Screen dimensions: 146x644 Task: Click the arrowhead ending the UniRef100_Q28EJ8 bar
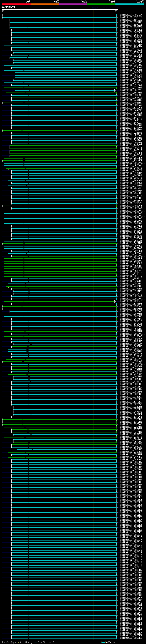pos(115,302)
